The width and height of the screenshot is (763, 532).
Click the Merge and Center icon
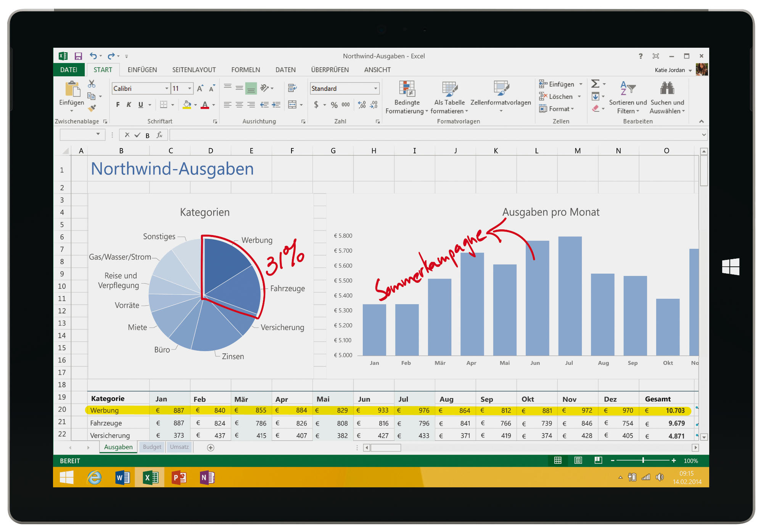point(292,105)
